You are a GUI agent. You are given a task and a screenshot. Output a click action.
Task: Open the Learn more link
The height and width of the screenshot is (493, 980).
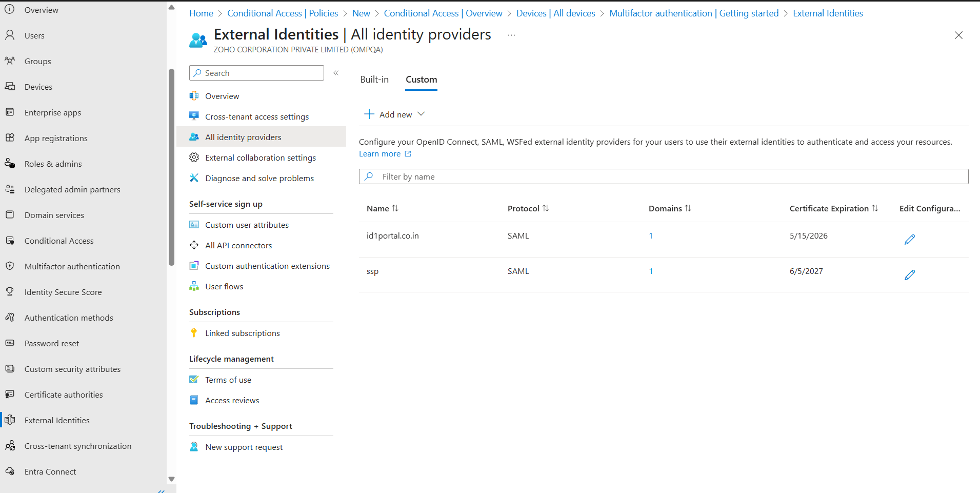[x=379, y=153]
